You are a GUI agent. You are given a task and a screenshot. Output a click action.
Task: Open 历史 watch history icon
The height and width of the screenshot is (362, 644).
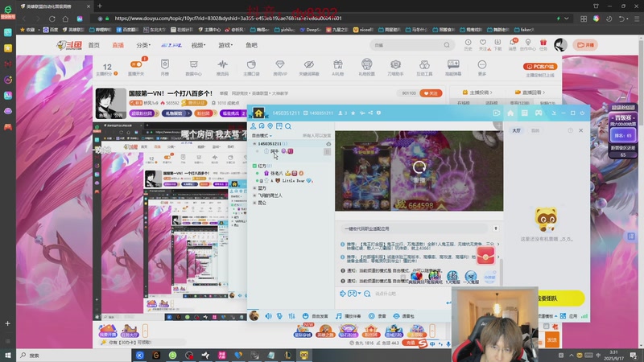pyautogui.click(x=468, y=44)
